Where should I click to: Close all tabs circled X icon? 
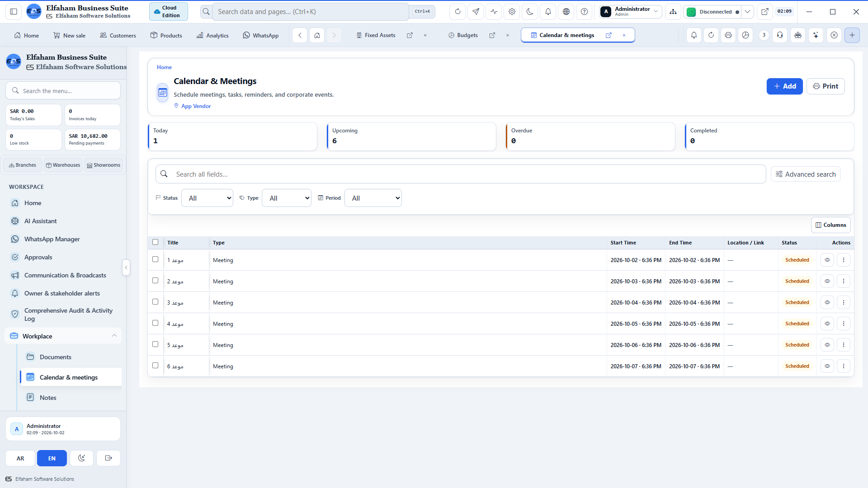pyautogui.click(x=834, y=35)
